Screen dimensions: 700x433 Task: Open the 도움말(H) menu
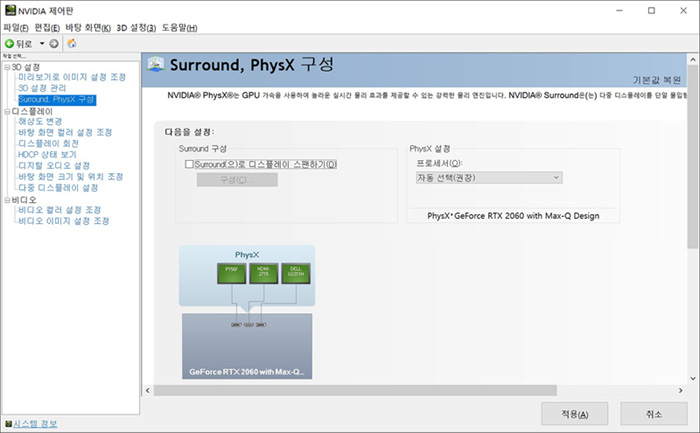click(179, 28)
